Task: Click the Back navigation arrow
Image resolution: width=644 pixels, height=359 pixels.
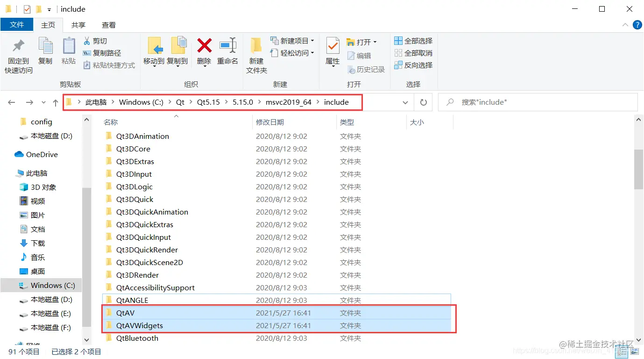Action: tap(11, 102)
